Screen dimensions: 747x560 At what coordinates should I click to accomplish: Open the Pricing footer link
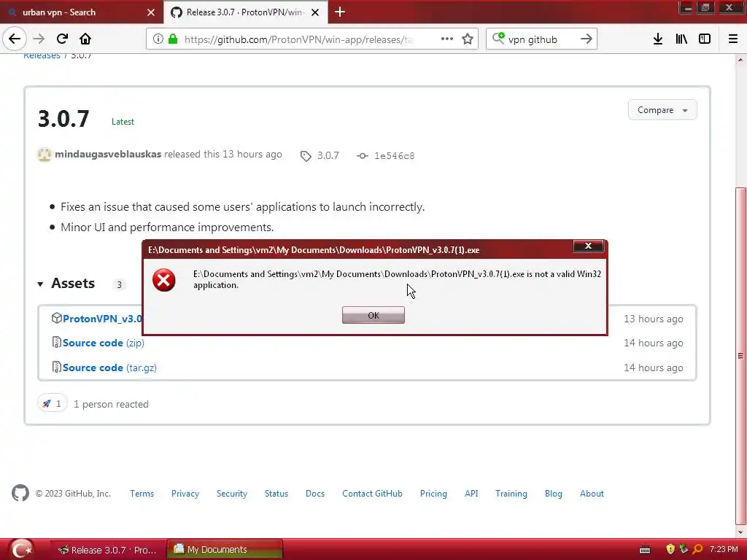(x=433, y=494)
